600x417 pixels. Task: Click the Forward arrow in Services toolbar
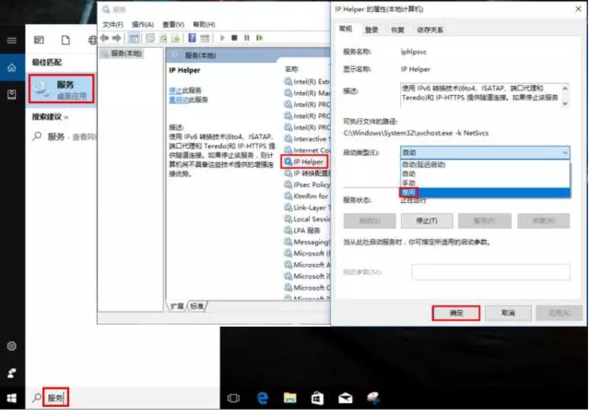tap(117, 38)
